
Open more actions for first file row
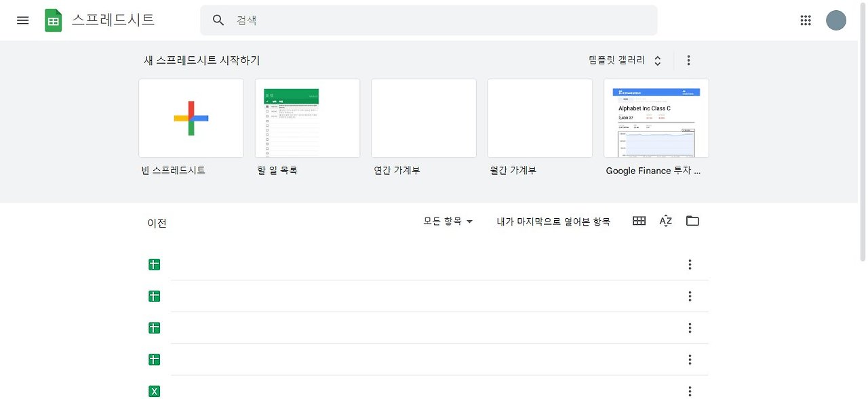click(x=690, y=264)
